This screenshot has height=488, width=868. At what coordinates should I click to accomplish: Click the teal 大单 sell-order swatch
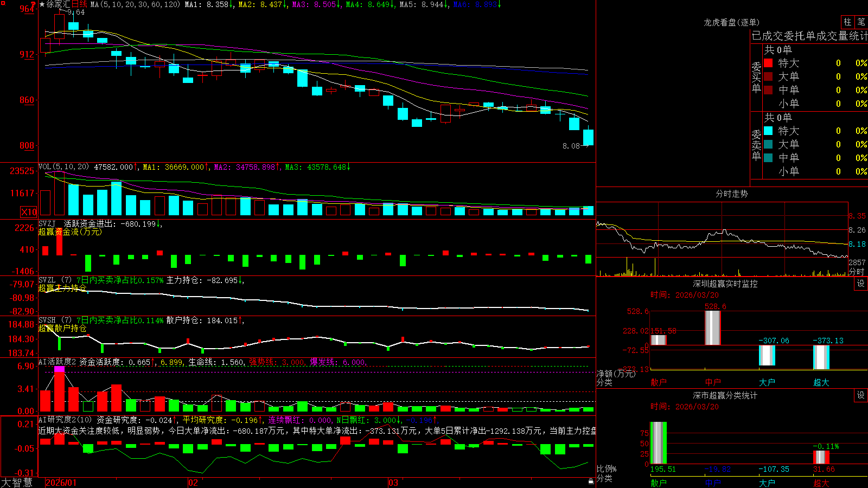(768, 144)
